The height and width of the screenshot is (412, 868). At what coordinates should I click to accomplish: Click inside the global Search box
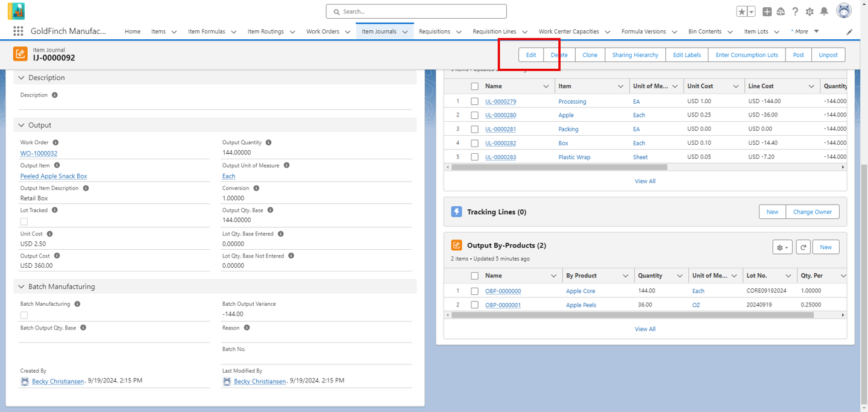click(416, 11)
